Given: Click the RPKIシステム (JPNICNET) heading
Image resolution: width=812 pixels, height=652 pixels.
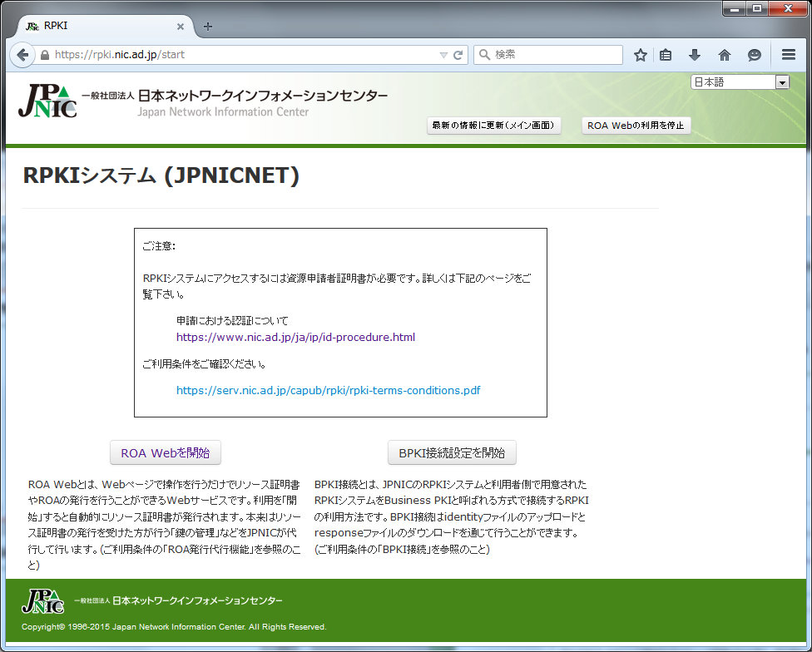Looking at the screenshot, I should [x=161, y=175].
